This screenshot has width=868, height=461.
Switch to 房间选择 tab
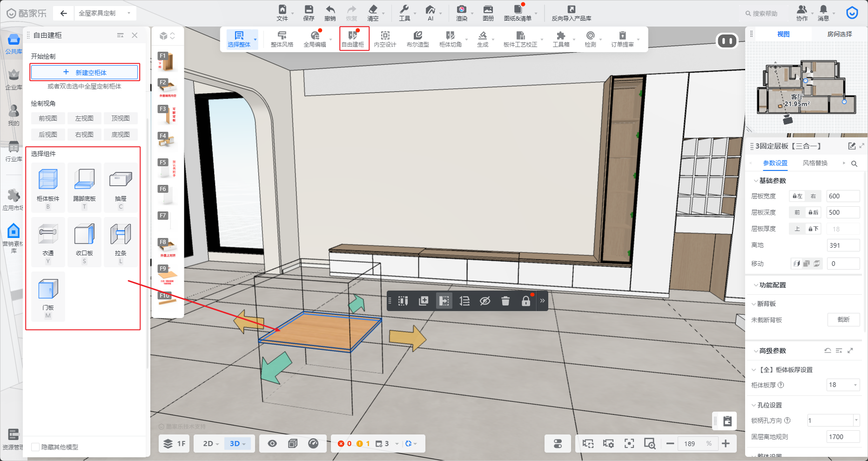pyautogui.click(x=839, y=34)
